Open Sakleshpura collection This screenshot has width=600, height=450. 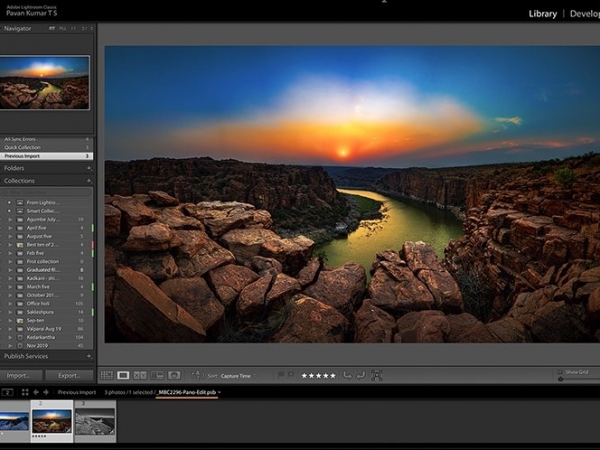click(x=46, y=312)
